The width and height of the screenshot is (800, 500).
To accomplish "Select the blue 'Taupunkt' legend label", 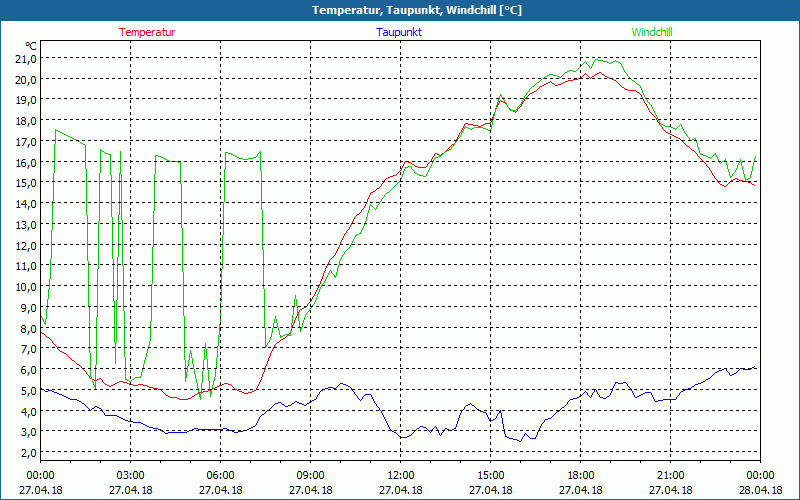I will [x=399, y=32].
